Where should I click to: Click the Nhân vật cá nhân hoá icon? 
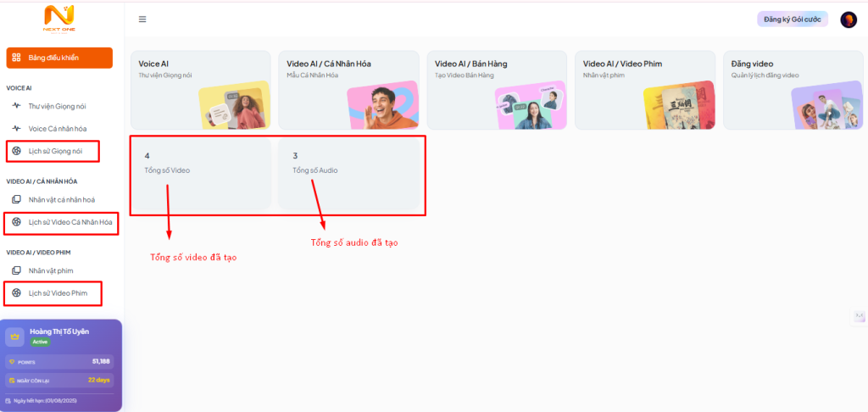[16, 199]
